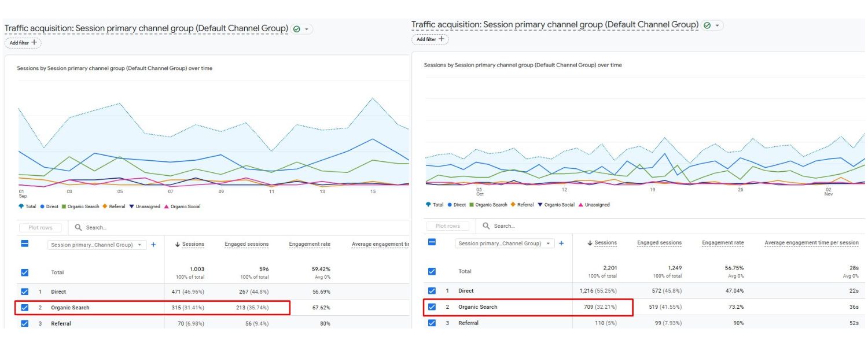
Task: Uncheck the Organic Search row in the left table
Action: click(24, 308)
